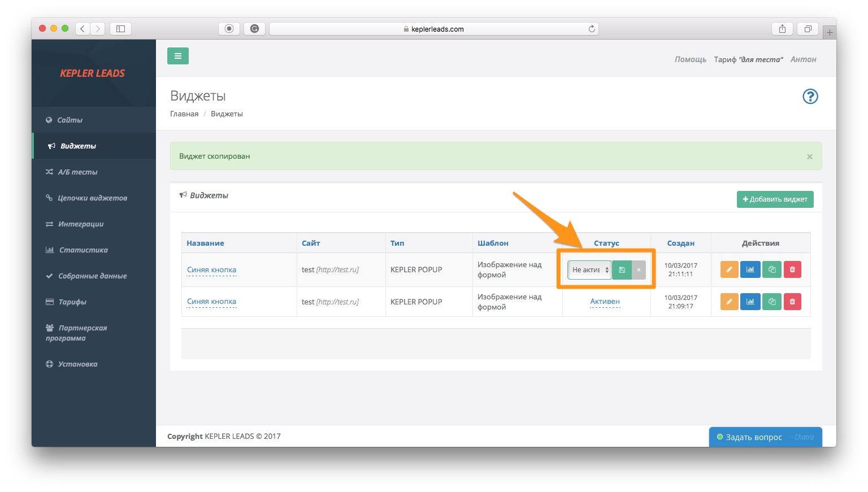Image resolution: width=868 pixels, height=492 pixels.
Task: Click the 'Активен' status link
Action: (605, 302)
